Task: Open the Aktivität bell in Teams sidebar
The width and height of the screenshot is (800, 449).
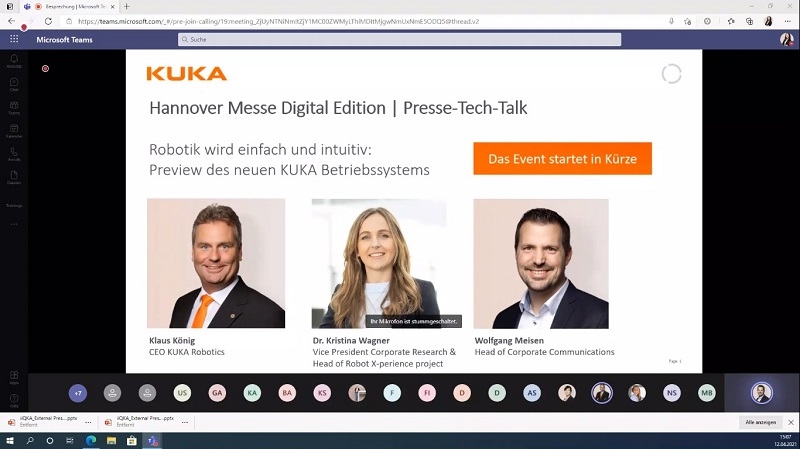Action: (x=14, y=61)
